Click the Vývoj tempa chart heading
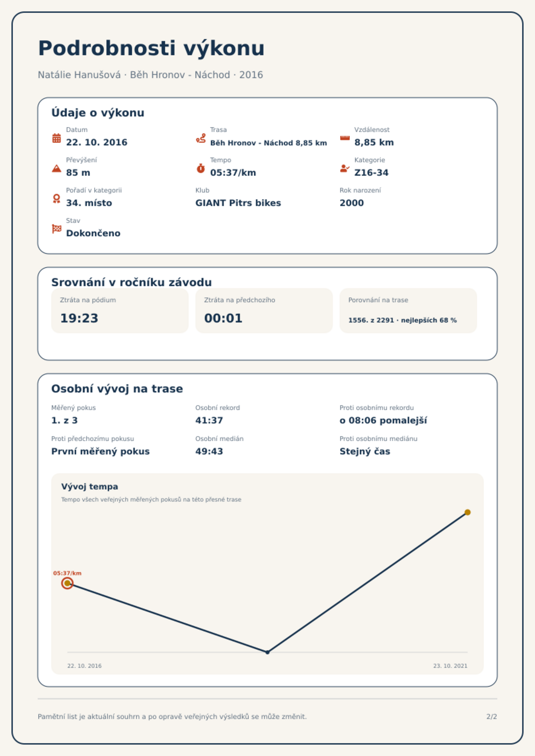 (x=90, y=486)
